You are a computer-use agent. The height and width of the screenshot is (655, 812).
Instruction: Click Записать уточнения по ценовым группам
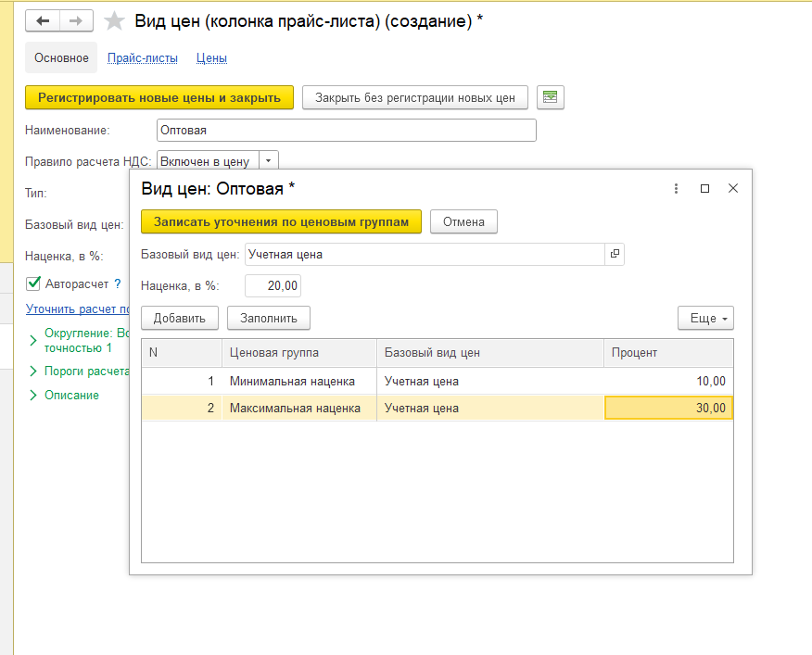pyautogui.click(x=281, y=221)
